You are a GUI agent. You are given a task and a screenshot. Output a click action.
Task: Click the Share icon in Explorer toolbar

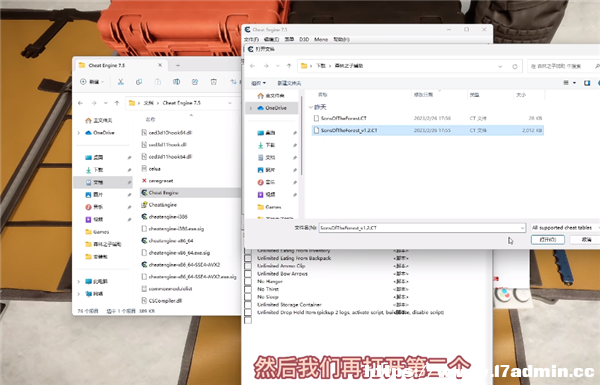click(x=195, y=82)
